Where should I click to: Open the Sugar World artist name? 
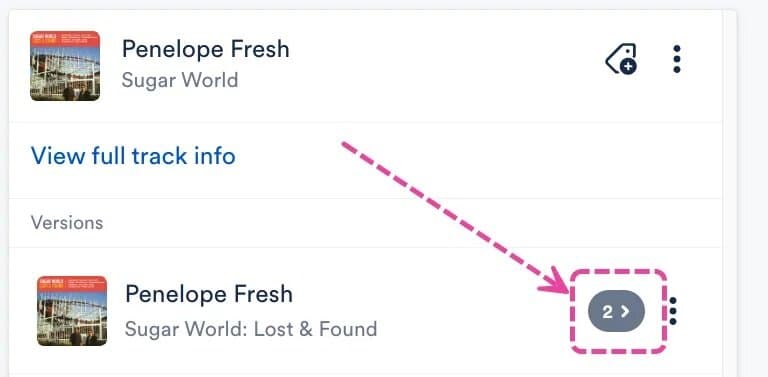click(180, 80)
